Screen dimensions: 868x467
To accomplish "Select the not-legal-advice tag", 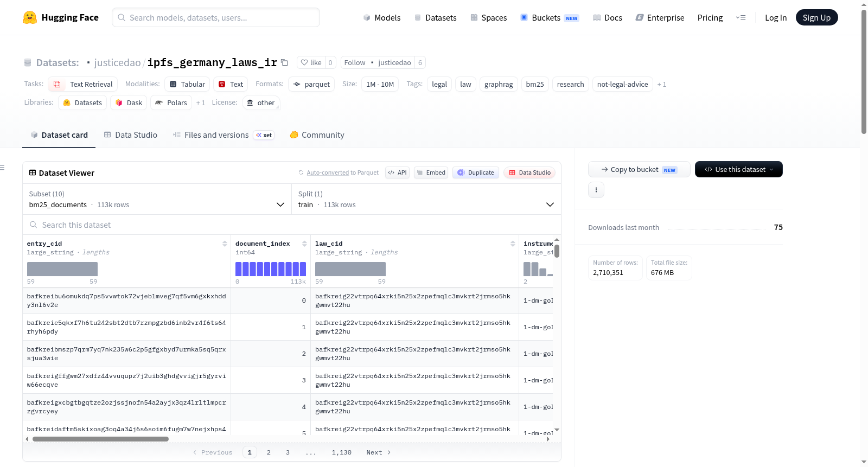I will coord(622,84).
